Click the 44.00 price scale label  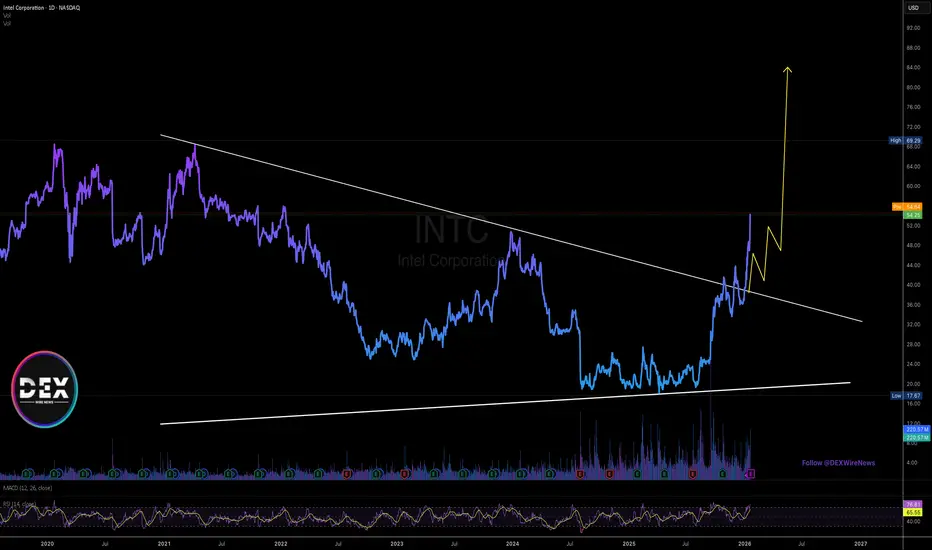tap(913, 265)
